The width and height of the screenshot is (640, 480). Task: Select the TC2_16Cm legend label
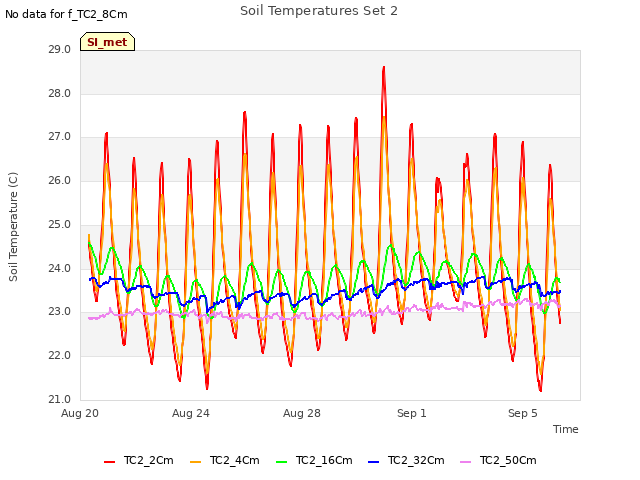point(324,460)
